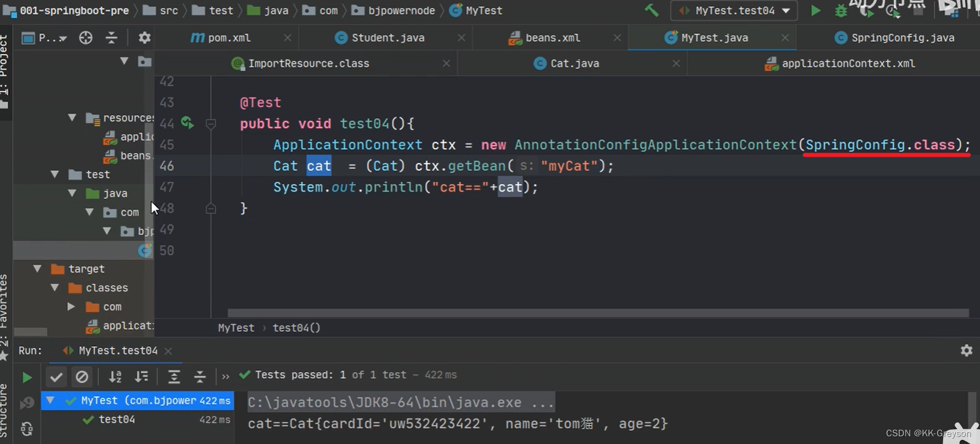This screenshot has height=444, width=980.
Task: Click the locate/scroll from source crosshair icon
Action: 86,38
